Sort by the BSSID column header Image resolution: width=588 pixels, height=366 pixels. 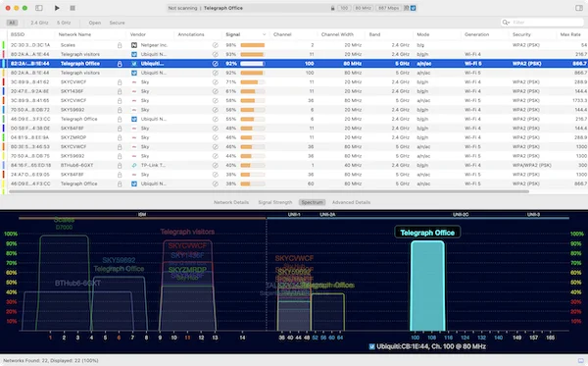[18, 34]
